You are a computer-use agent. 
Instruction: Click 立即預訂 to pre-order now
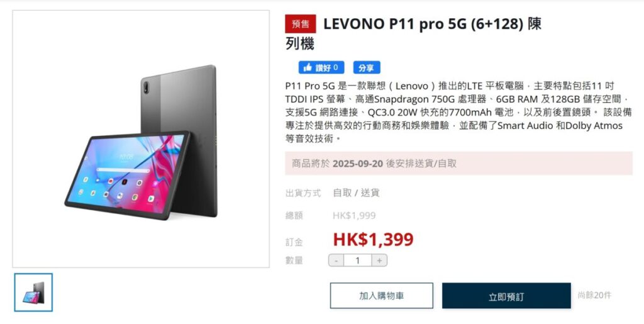506,296
